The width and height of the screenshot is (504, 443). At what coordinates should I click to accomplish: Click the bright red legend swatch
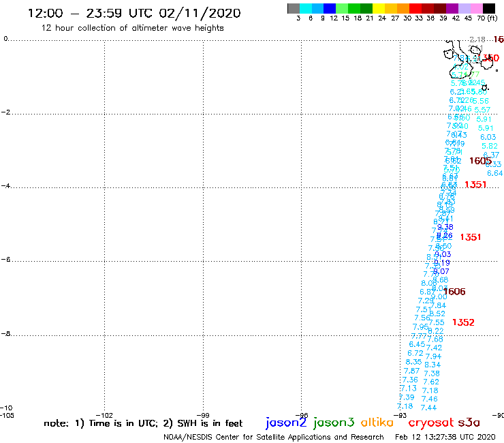pos(415,8)
